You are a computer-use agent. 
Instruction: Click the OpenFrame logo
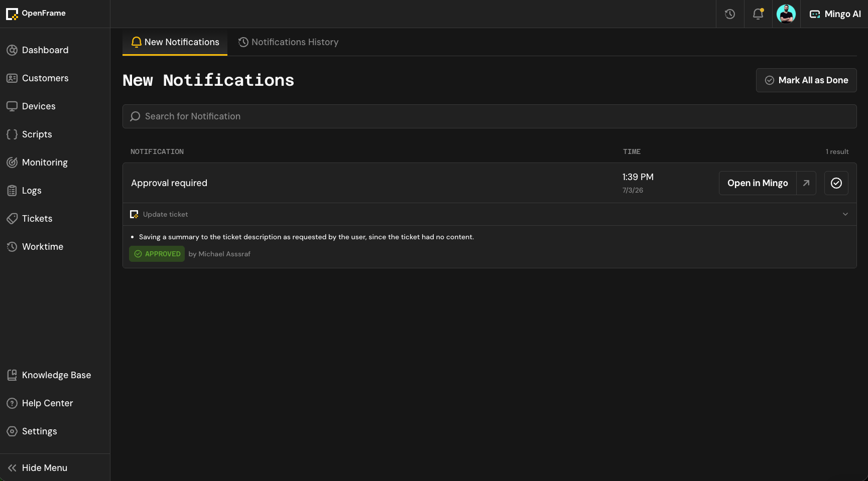36,14
